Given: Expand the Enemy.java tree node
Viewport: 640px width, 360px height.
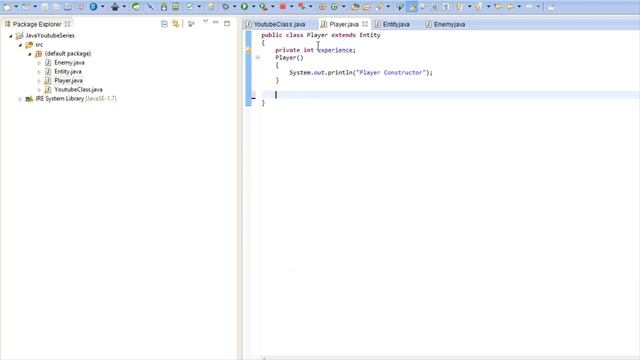Looking at the screenshot, I should 39,63.
